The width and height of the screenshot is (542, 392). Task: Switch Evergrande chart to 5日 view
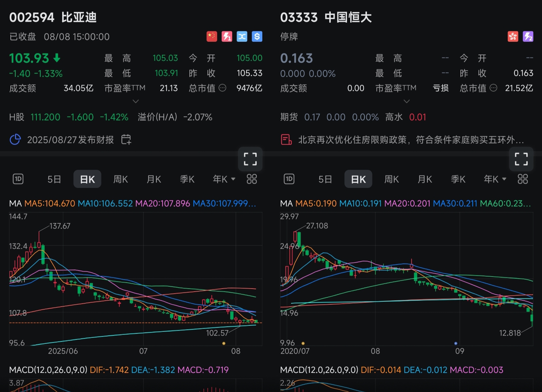pos(325,179)
